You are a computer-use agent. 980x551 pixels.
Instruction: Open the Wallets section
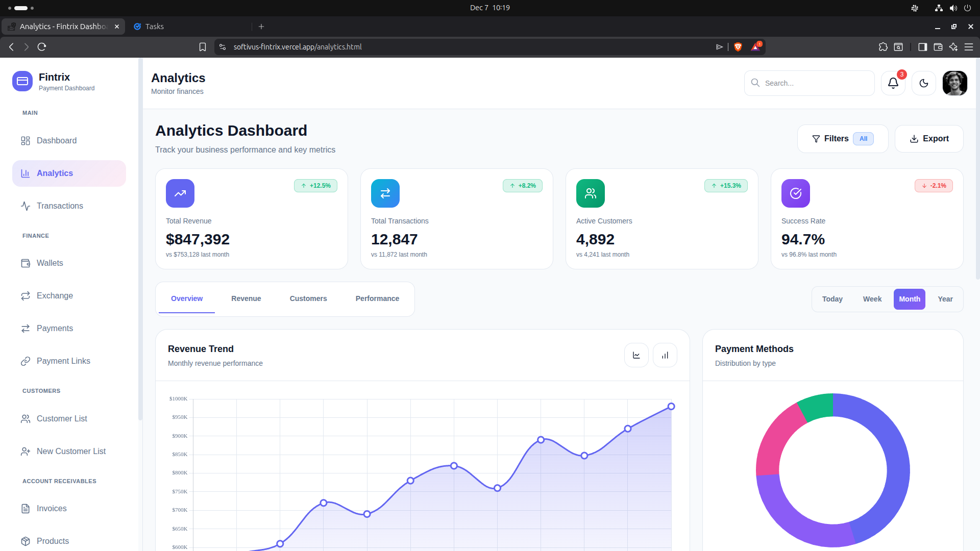tap(49, 263)
